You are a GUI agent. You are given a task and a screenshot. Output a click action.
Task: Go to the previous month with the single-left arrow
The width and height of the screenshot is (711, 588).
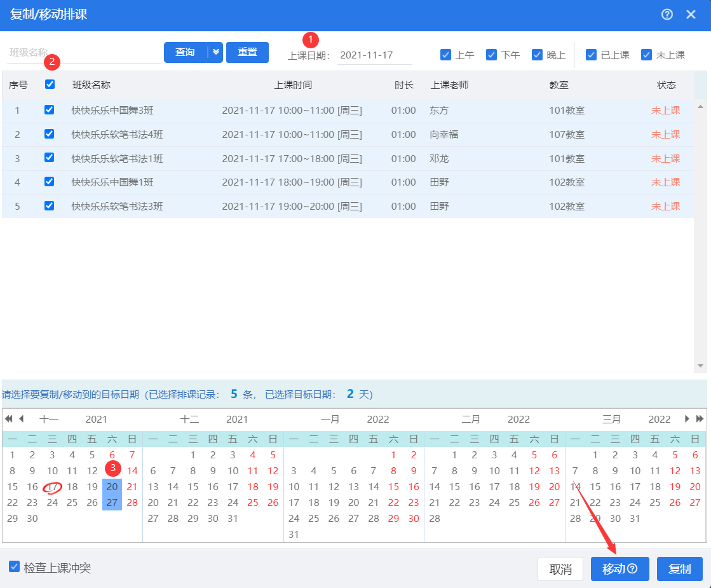[21, 418]
